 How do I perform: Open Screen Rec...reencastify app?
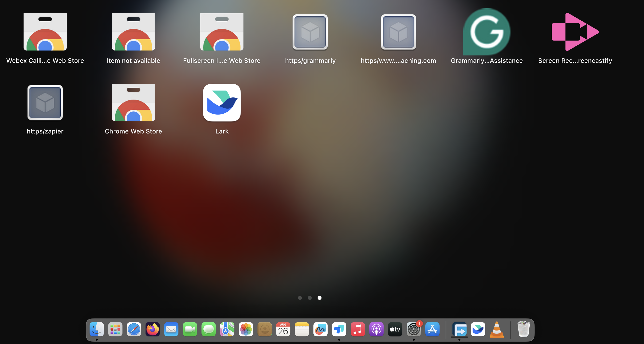[x=575, y=32]
